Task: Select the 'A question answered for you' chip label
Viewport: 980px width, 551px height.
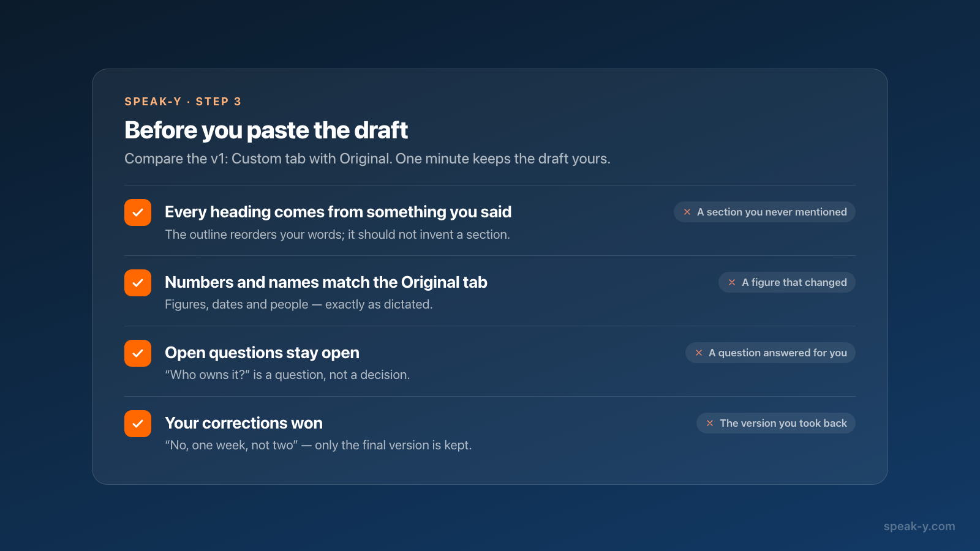Action: point(778,353)
